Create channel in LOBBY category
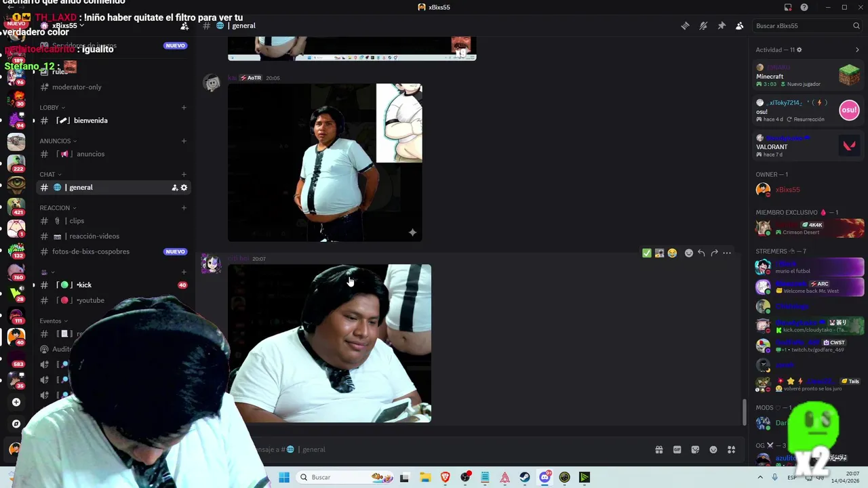The height and width of the screenshot is (488, 868). (184, 108)
